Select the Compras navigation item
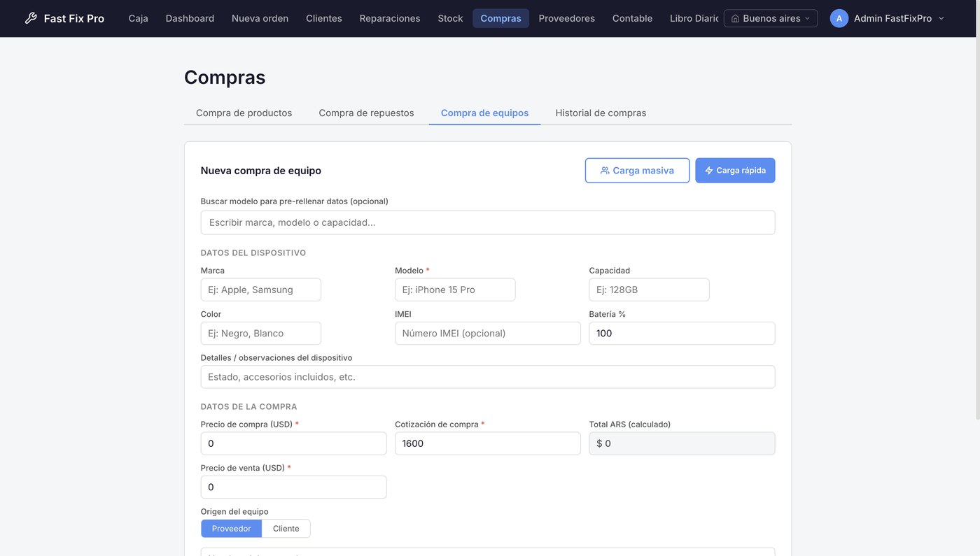 500,18
